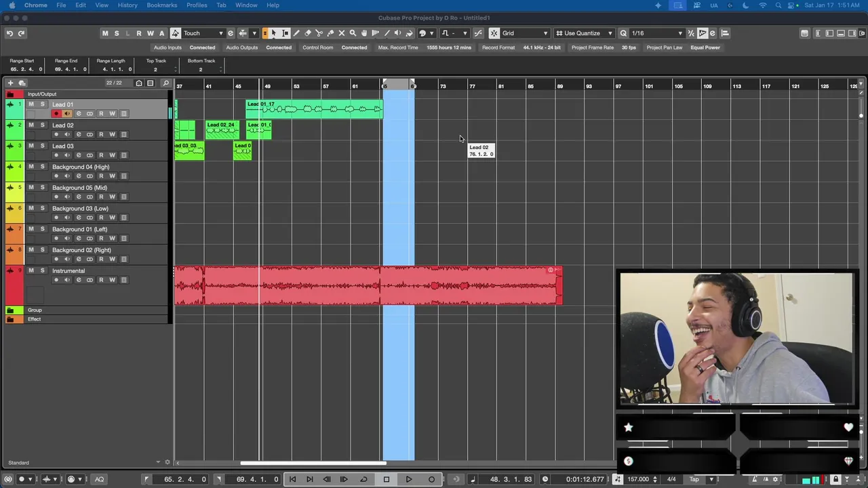Click the Record transport button
868x488 pixels.
[x=431, y=479]
